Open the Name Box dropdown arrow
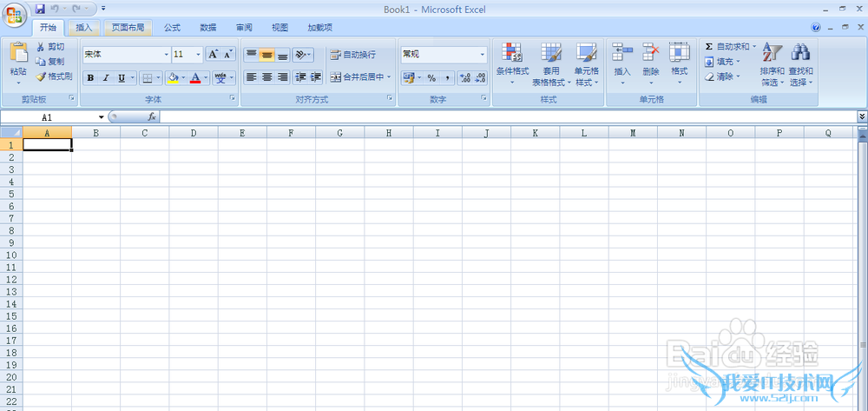 coord(102,117)
